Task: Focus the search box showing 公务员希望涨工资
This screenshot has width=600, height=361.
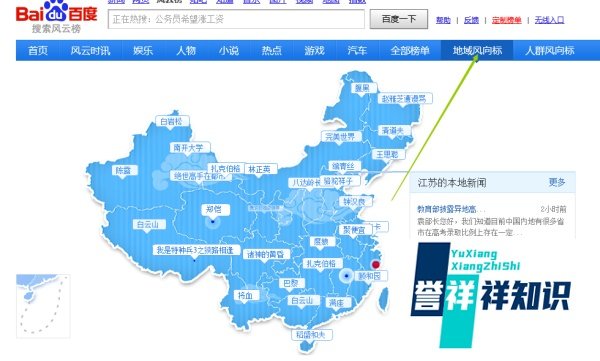Action: point(236,19)
